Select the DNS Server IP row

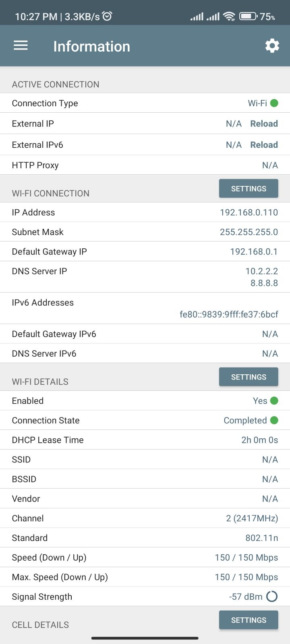[x=145, y=277]
